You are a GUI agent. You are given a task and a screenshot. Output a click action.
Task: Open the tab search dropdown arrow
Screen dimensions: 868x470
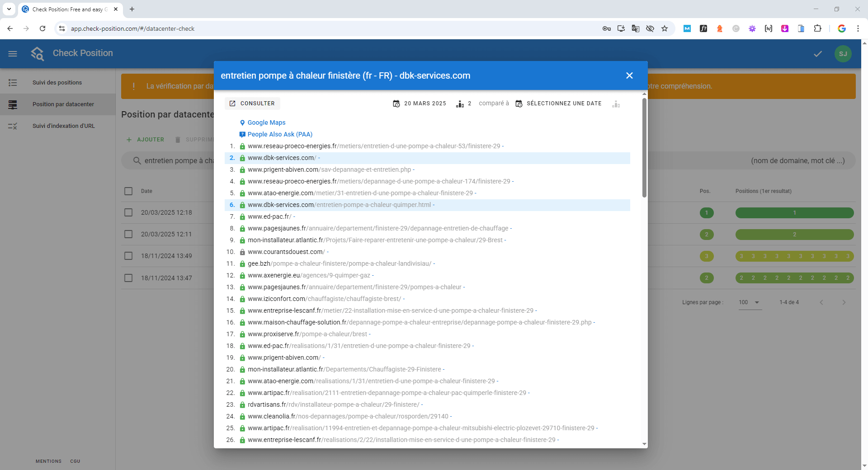coord(9,9)
